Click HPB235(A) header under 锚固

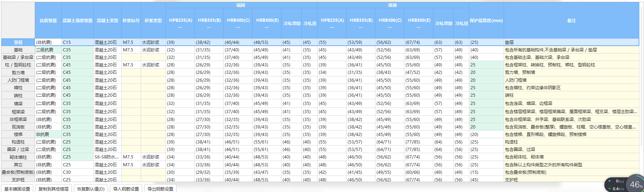pyautogui.click(x=180, y=23)
